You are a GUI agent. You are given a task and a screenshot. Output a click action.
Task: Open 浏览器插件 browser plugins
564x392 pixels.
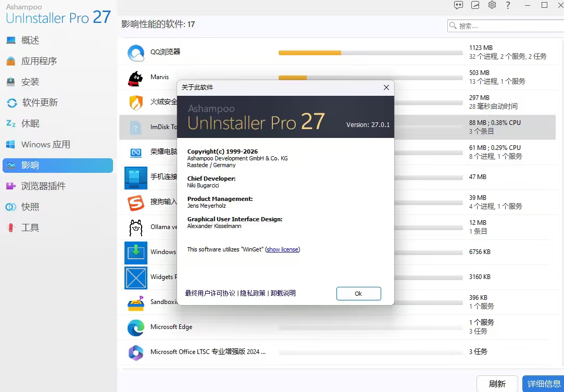coord(43,186)
